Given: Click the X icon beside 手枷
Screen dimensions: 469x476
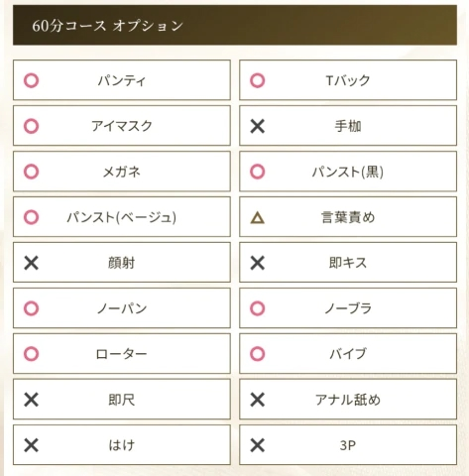Looking at the screenshot, I should (258, 126).
